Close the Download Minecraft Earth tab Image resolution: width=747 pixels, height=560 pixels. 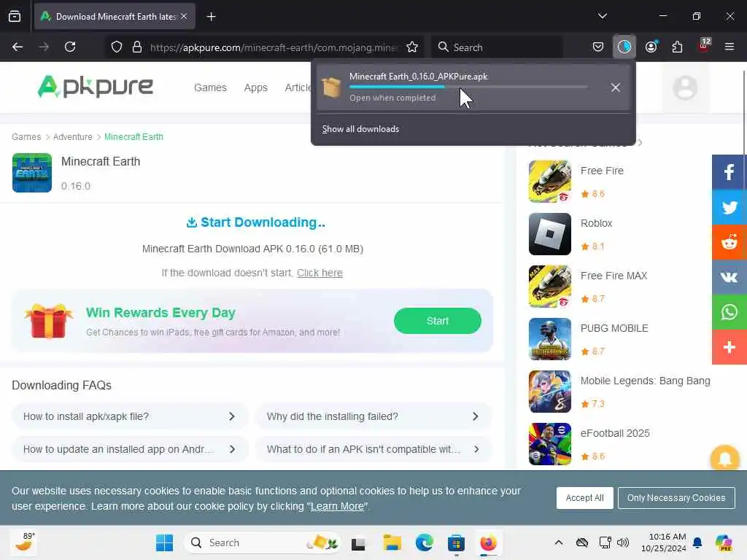184,16
